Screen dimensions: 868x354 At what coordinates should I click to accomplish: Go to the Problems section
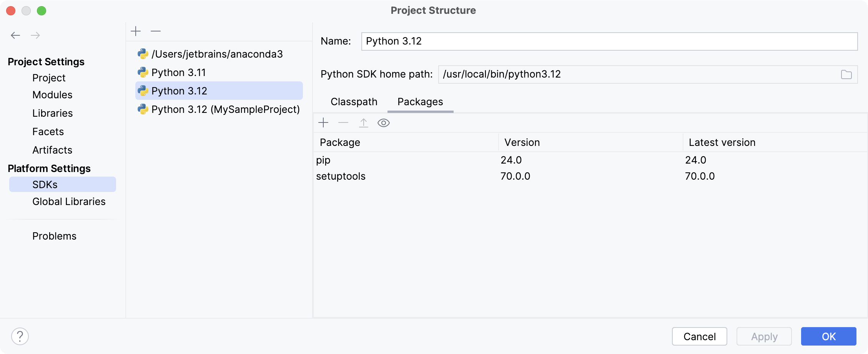tap(54, 236)
